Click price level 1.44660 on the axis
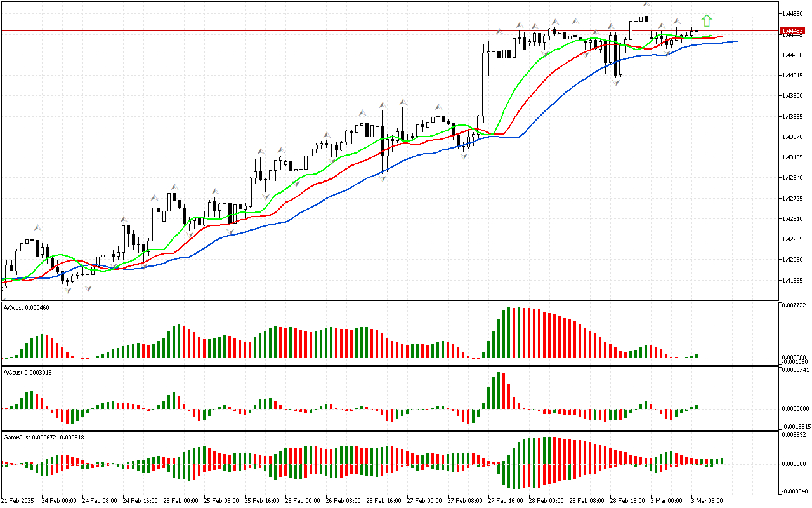Viewport: 812px width, 508px height. click(x=794, y=13)
